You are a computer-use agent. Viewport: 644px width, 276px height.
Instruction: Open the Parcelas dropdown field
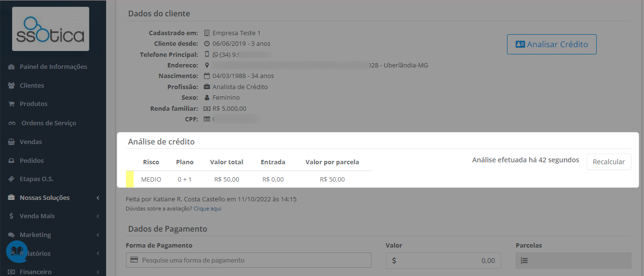(x=573, y=261)
